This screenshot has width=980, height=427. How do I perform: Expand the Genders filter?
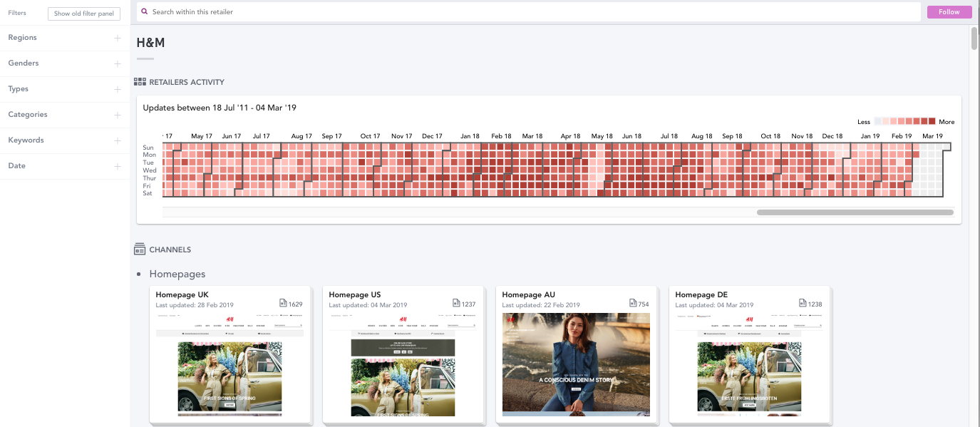[65, 63]
